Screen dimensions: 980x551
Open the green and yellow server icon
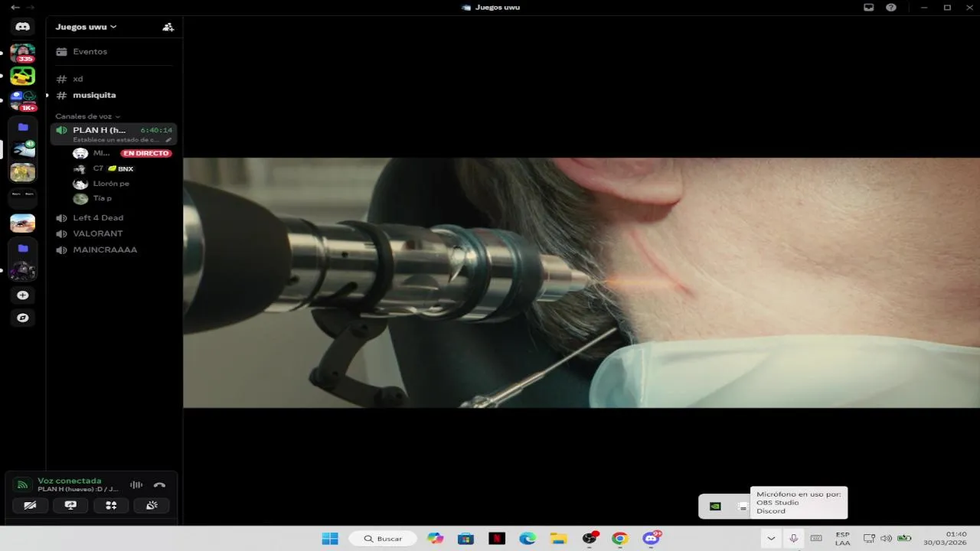point(22,76)
